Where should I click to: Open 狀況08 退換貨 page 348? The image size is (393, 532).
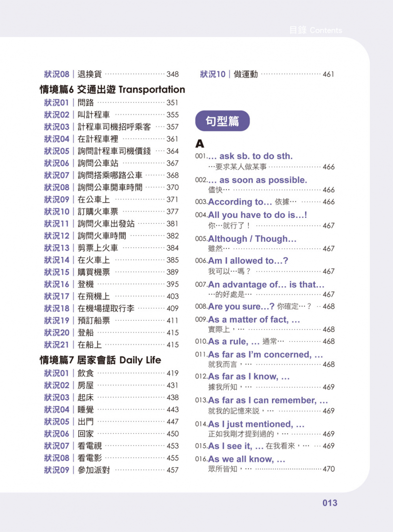pos(111,74)
